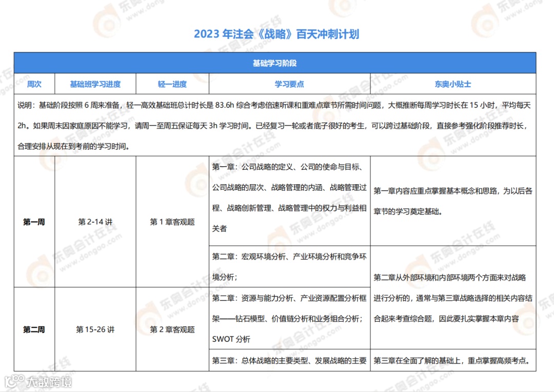Select the cell 第 2 章客观题

click(172, 329)
